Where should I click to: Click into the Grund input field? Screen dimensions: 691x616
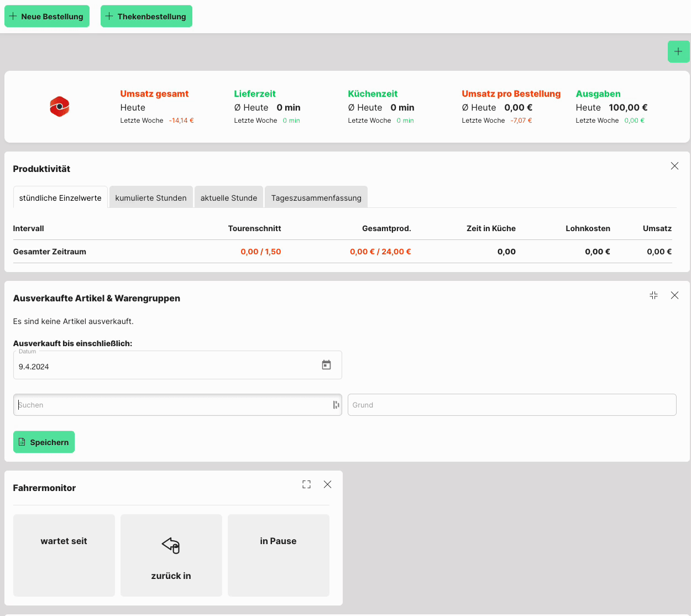[511, 405]
